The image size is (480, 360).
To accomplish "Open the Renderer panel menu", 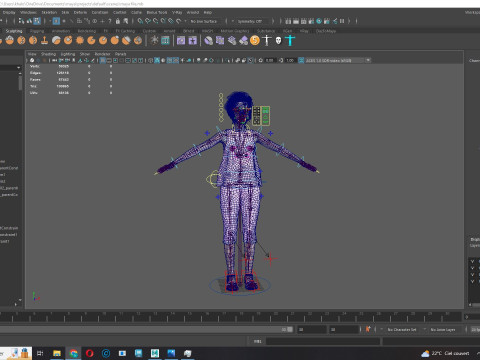I will point(102,54).
